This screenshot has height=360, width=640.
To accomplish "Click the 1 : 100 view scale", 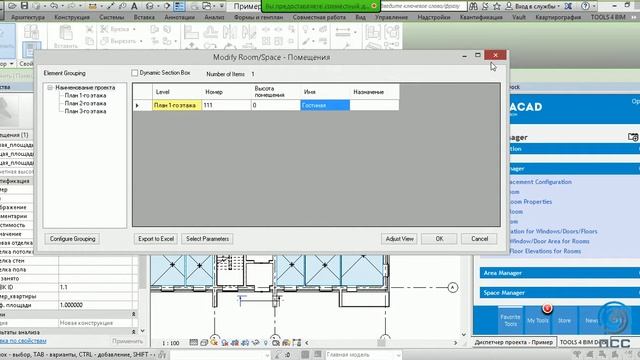I will (x=171, y=343).
